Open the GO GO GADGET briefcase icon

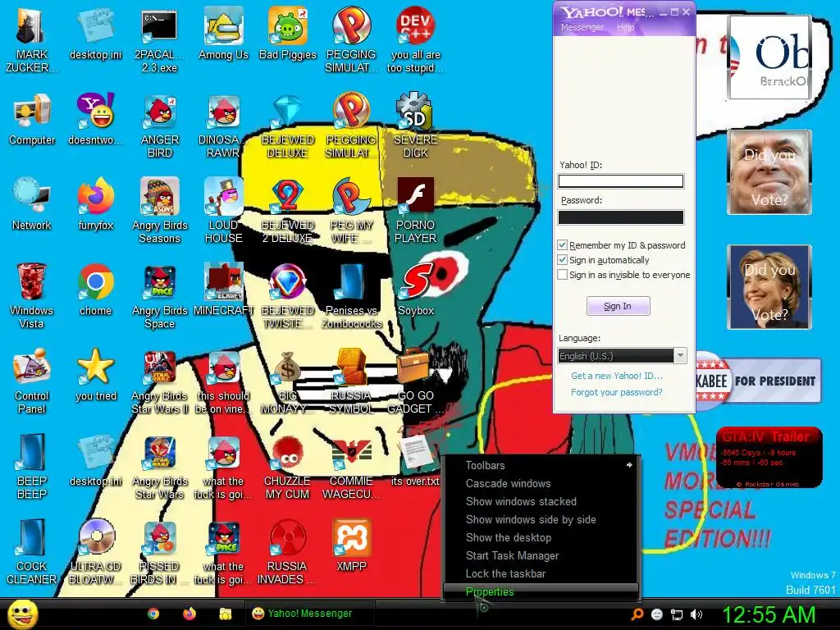416,381
